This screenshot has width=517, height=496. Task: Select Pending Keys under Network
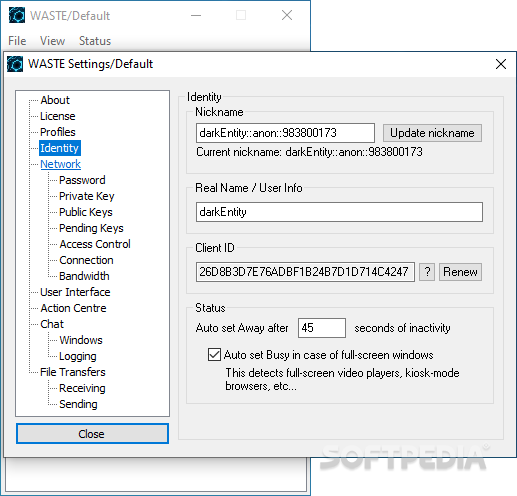91,228
